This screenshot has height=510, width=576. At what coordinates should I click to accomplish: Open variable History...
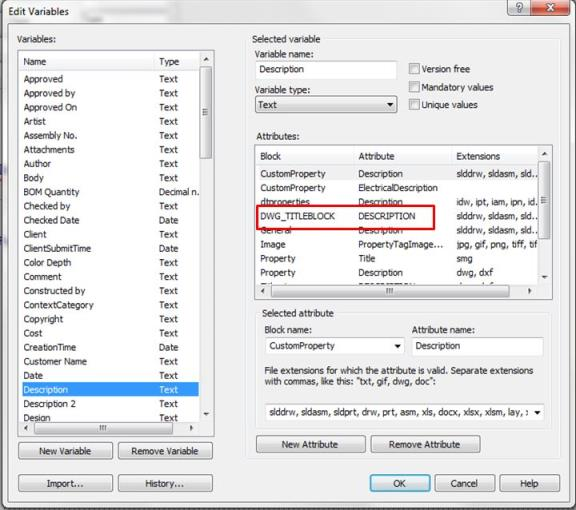(165, 483)
